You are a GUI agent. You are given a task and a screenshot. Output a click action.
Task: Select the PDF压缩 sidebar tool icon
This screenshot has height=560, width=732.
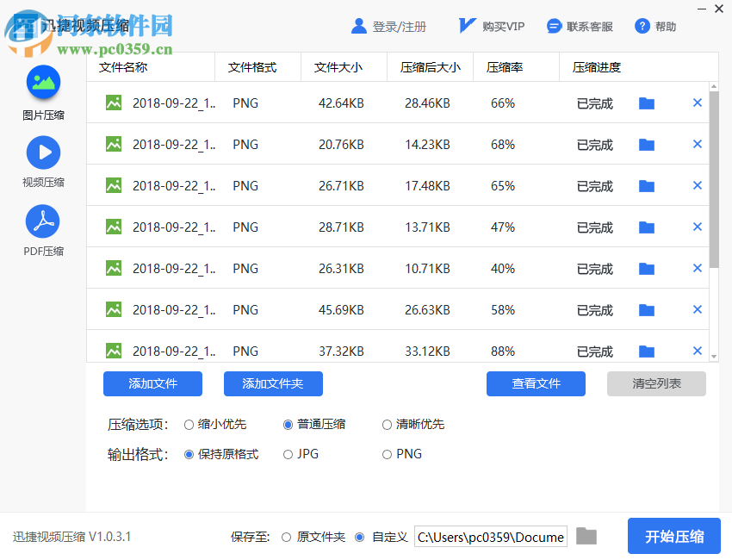tap(43, 220)
